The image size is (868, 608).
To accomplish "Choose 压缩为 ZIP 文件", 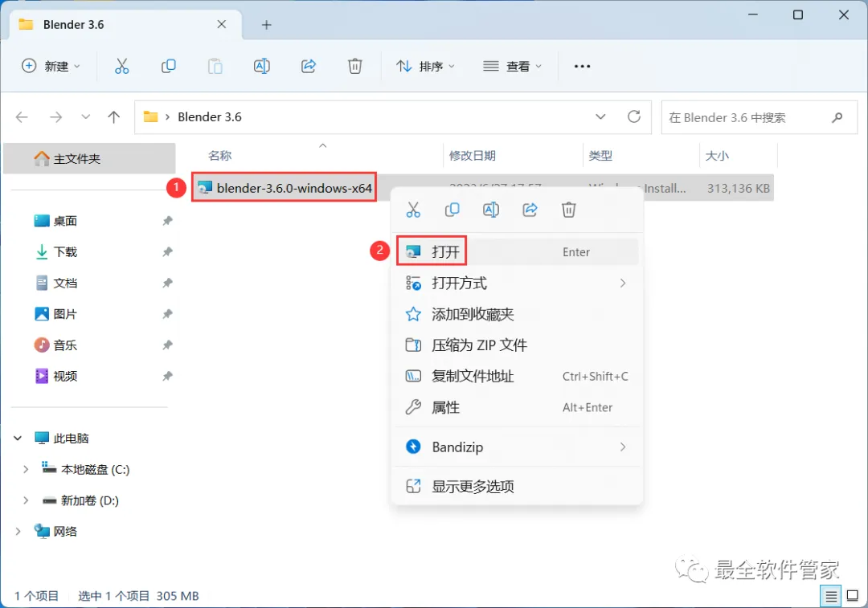I will [518, 345].
